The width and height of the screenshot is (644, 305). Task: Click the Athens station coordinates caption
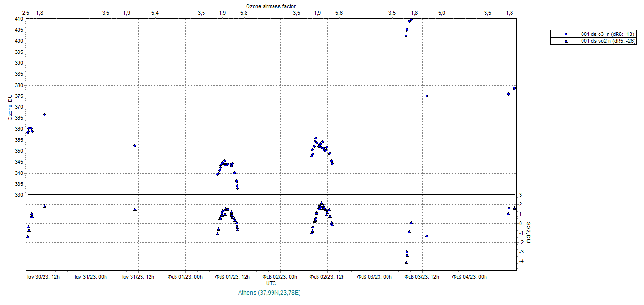(x=271, y=293)
